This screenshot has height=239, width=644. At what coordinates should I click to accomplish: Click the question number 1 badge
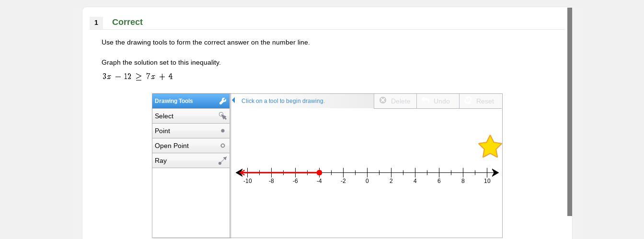coord(96,23)
